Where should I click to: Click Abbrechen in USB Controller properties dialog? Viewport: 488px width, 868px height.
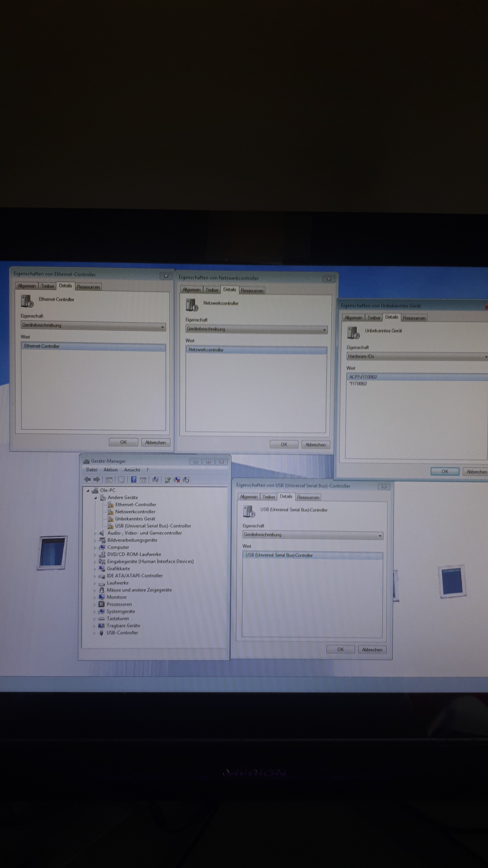coord(372,649)
